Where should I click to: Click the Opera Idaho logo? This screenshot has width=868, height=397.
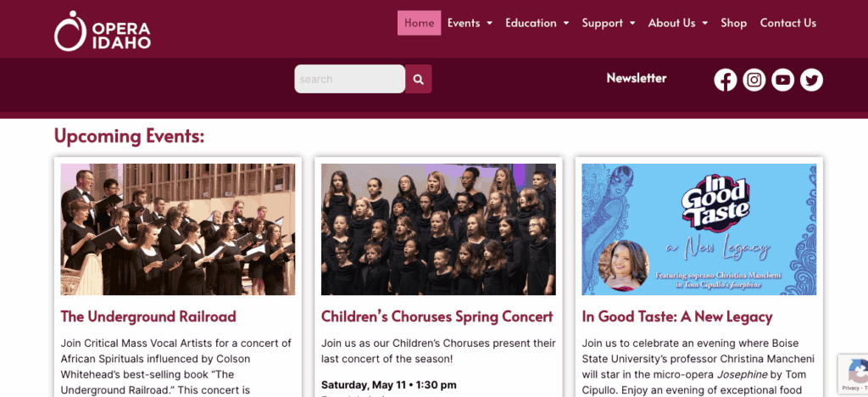click(103, 31)
